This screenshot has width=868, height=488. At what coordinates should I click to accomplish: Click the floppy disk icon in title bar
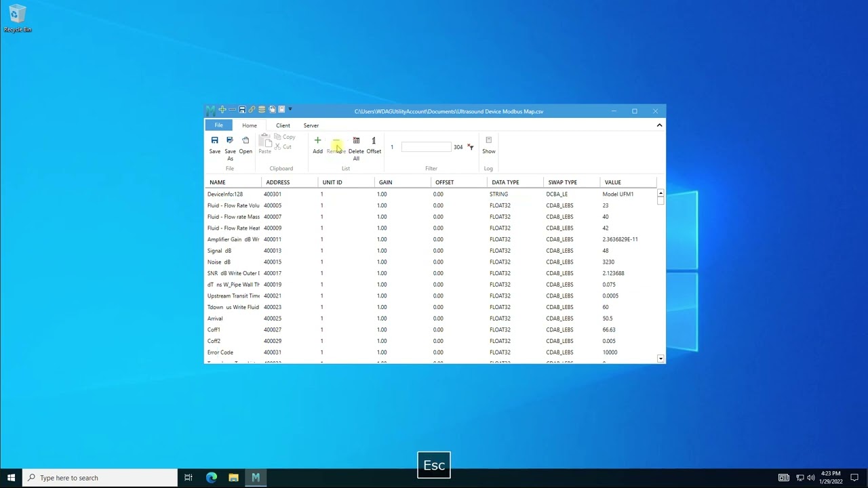(x=242, y=110)
